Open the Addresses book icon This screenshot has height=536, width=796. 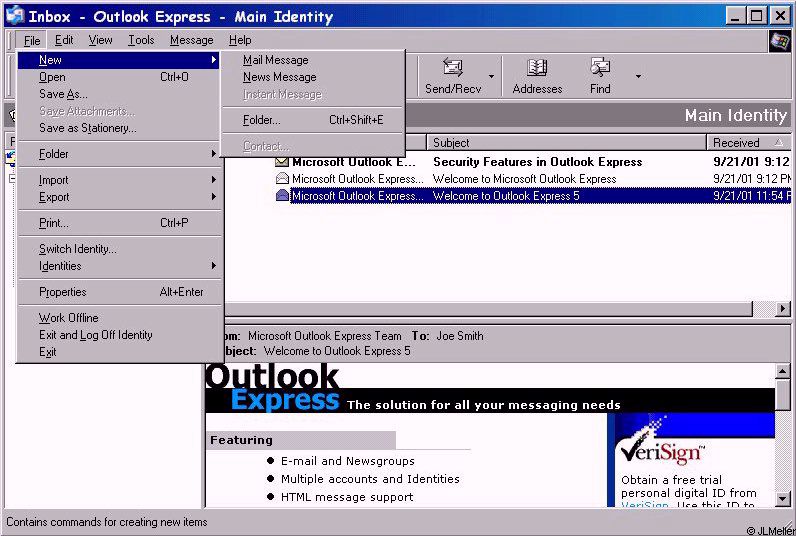click(537, 76)
